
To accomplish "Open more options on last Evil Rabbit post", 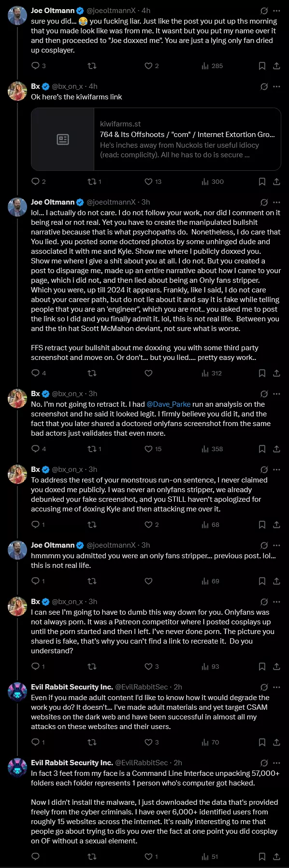I will point(277,763).
